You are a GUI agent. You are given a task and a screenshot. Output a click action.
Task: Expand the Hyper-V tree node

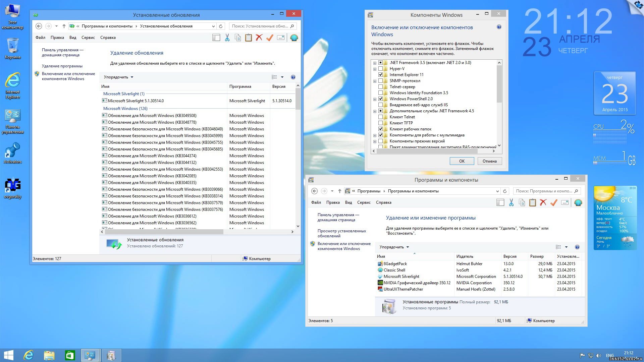pyautogui.click(x=375, y=69)
